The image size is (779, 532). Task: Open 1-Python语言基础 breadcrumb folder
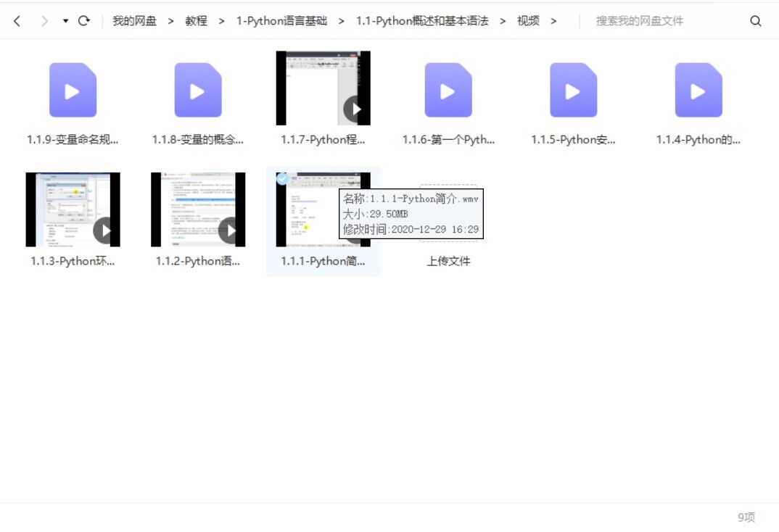point(281,21)
